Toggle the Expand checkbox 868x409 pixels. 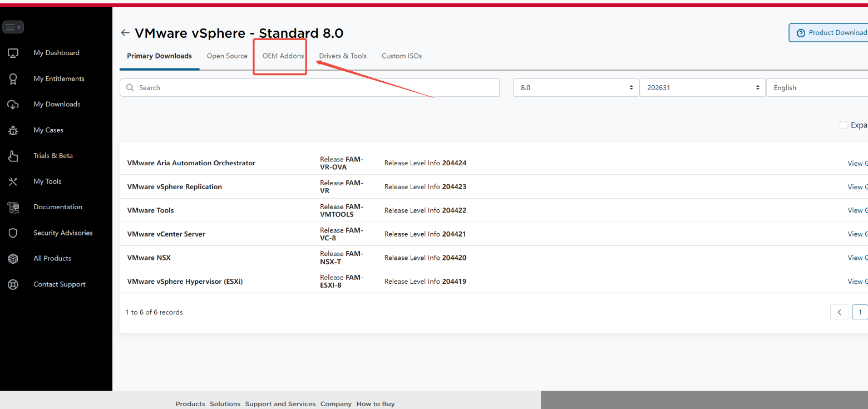pos(844,125)
